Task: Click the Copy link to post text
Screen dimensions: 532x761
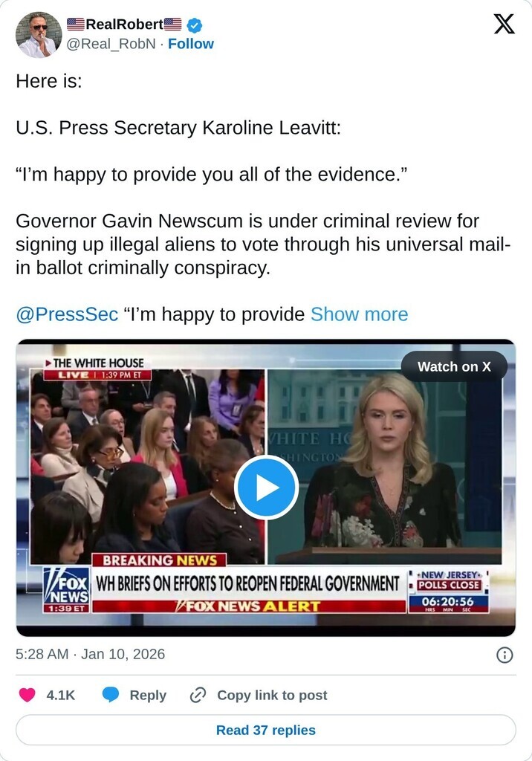Action: 272,695
